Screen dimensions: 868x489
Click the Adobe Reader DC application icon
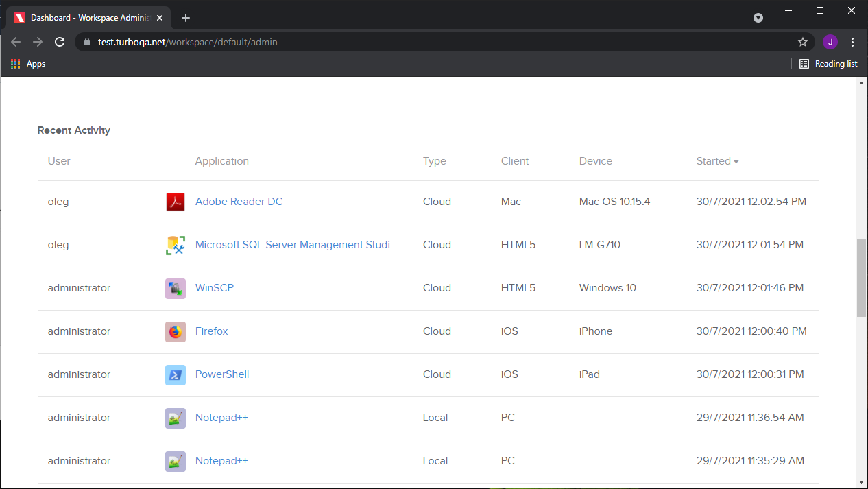pos(175,202)
